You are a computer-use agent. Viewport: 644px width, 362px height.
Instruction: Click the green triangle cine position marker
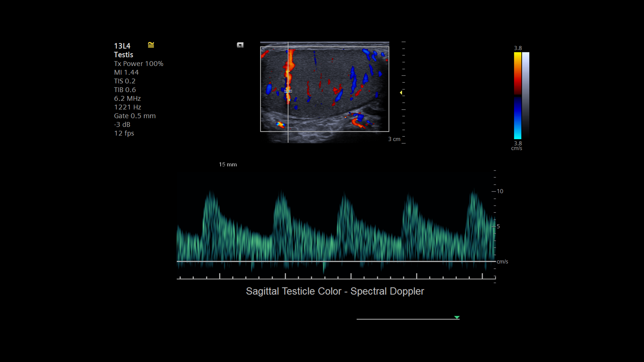(x=457, y=317)
